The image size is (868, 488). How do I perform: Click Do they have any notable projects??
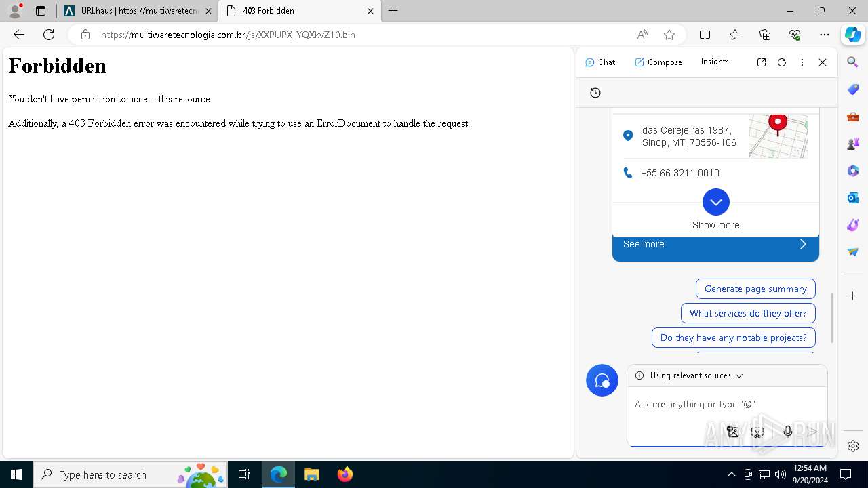click(x=734, y=338)
